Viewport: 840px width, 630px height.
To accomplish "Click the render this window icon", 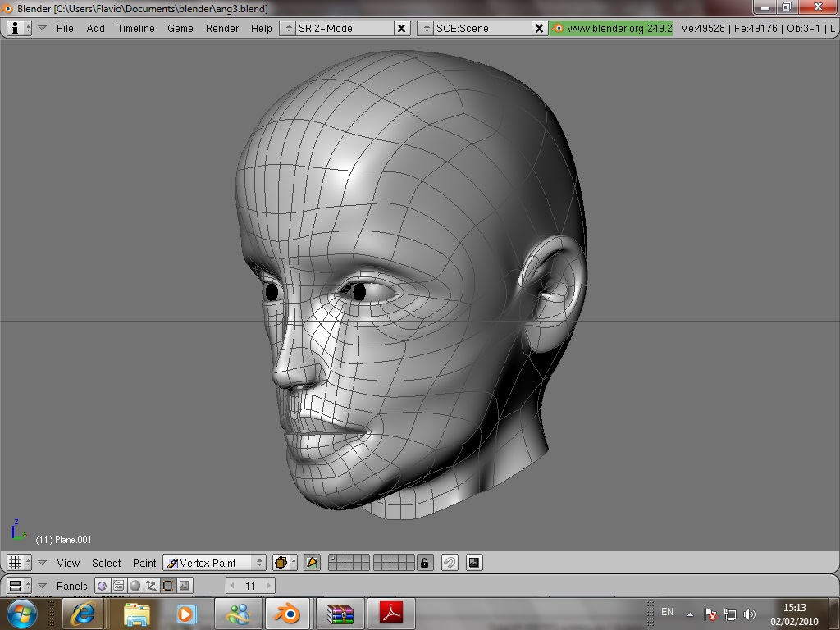I will coord(474,563).
